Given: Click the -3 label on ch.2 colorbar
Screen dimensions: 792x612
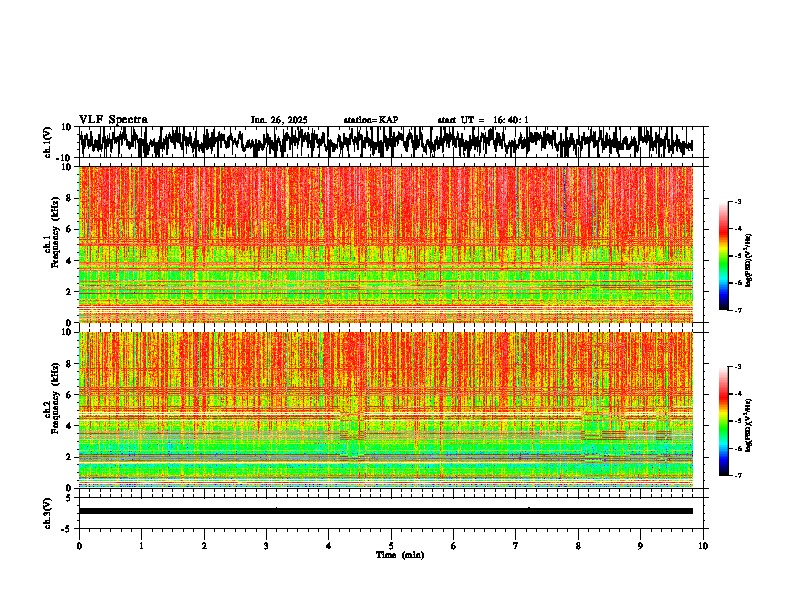Looking at the screenshot, I should (737, 367).
